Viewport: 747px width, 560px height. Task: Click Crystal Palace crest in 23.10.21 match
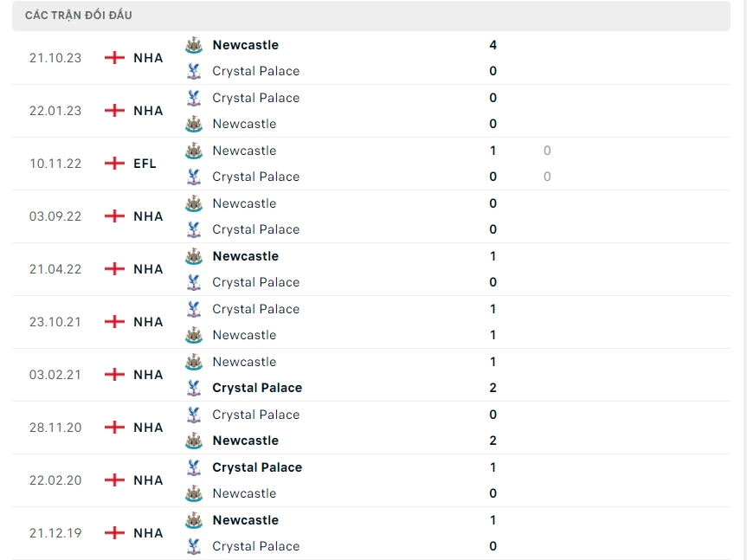point(194,309)
